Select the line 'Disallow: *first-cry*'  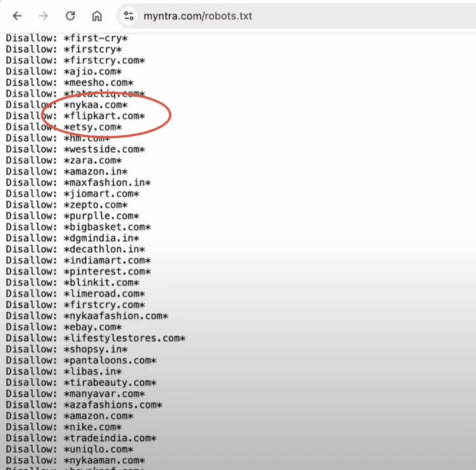pos(66,39)
